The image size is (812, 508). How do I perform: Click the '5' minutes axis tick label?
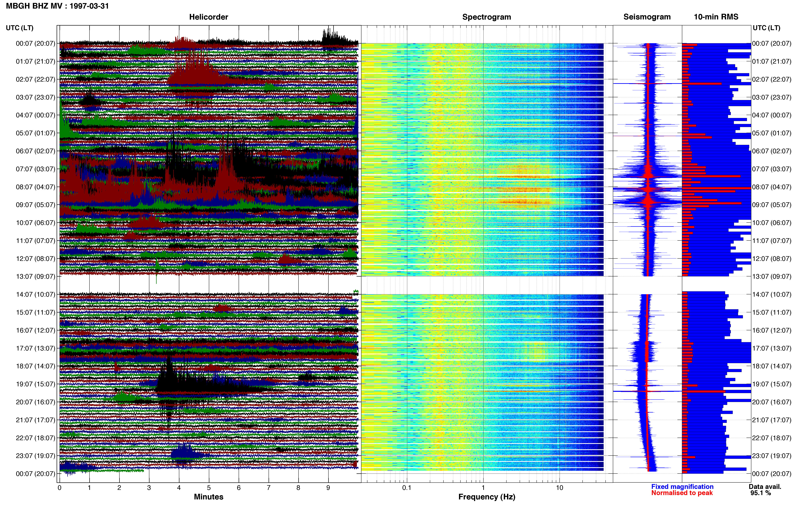click(x=209, y=487)
